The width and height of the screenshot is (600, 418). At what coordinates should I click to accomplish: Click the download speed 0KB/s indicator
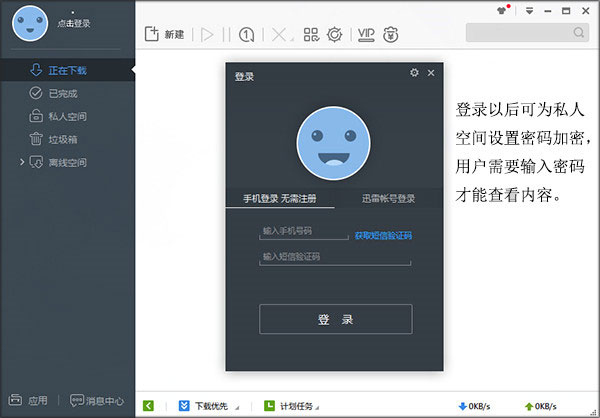(474, 406)
